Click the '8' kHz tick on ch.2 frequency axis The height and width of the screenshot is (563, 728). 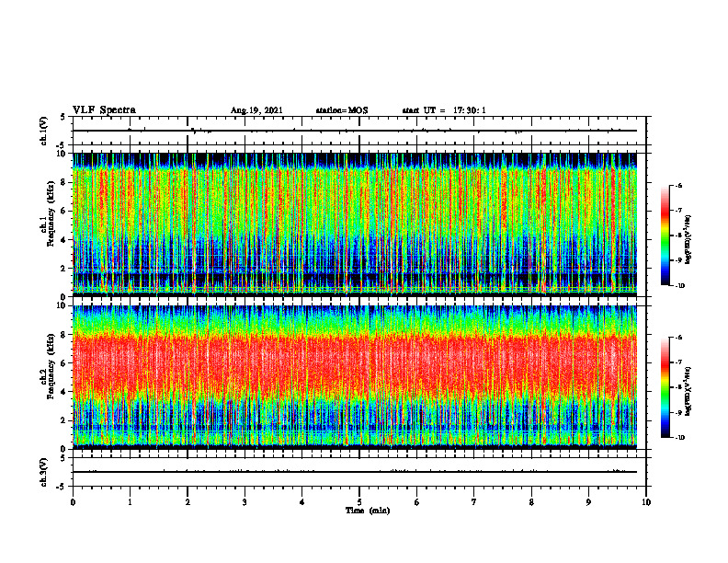click(64, 335)
